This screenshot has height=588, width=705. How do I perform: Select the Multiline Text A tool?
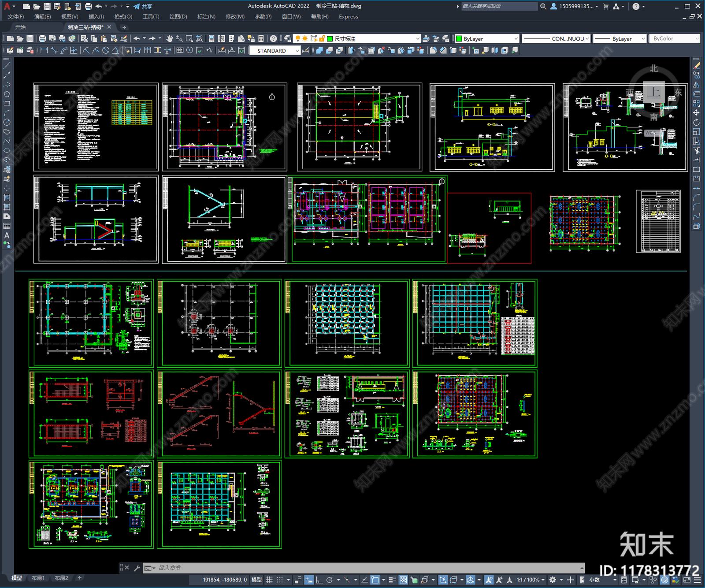pos(7,235)
